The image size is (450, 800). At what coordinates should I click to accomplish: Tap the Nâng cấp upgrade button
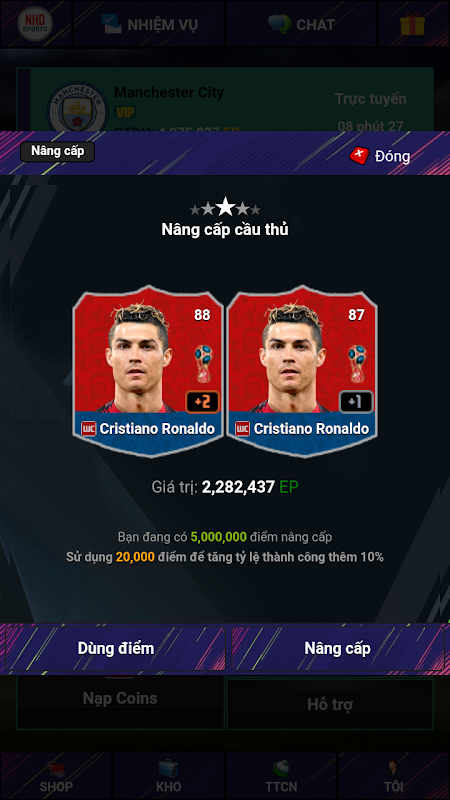point(337,648)
